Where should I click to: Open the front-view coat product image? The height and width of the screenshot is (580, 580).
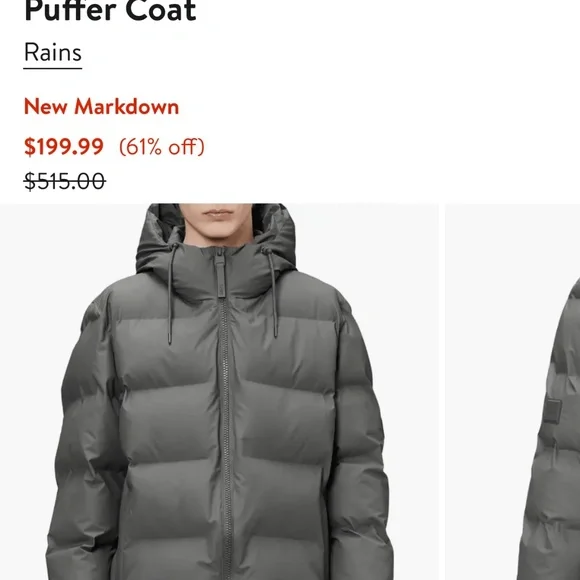(219, 392)
